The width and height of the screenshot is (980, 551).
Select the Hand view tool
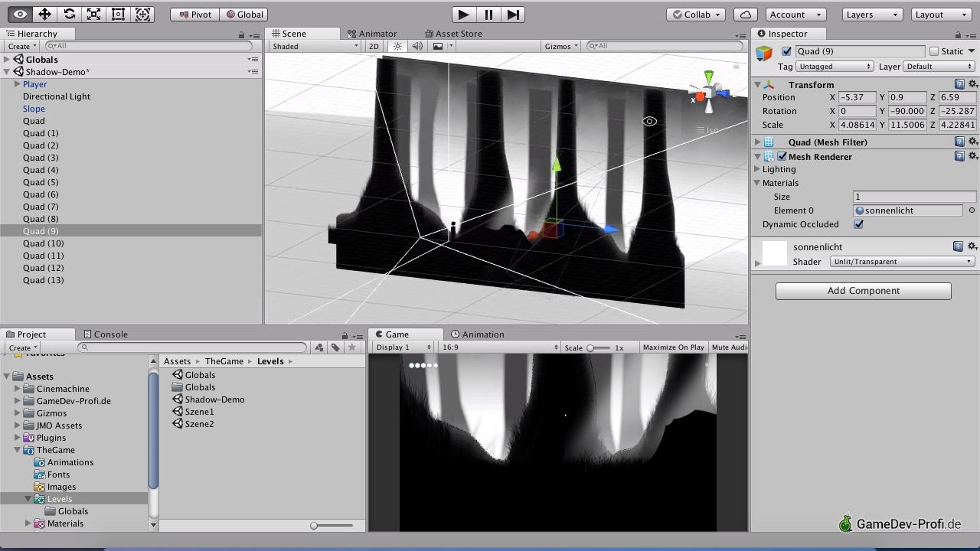(20, 14)
